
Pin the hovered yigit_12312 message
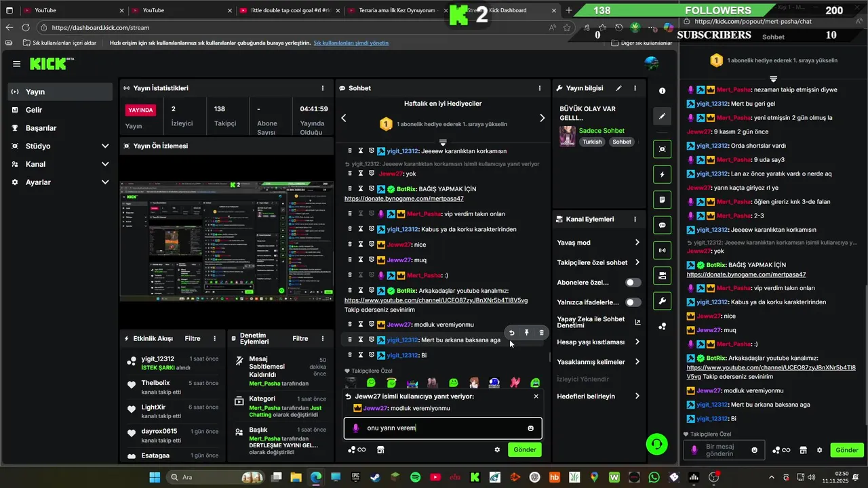526,333
